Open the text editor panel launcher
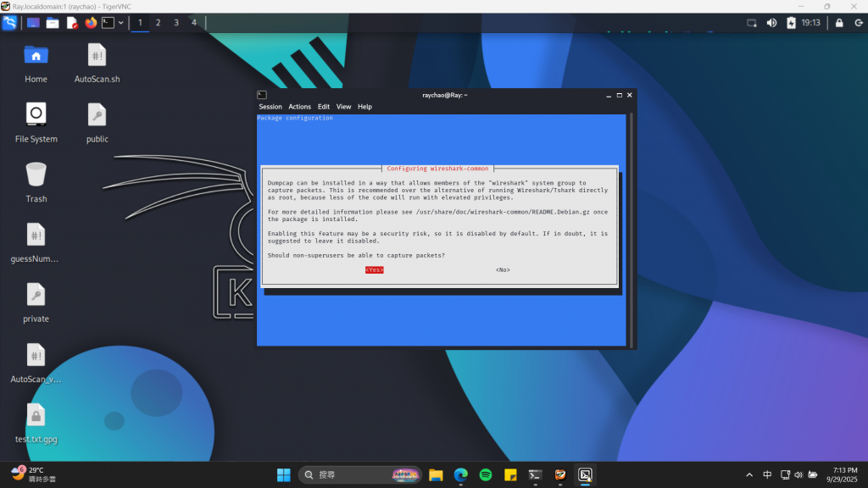Screen dimensions: 868x488 tap(72, 23)
